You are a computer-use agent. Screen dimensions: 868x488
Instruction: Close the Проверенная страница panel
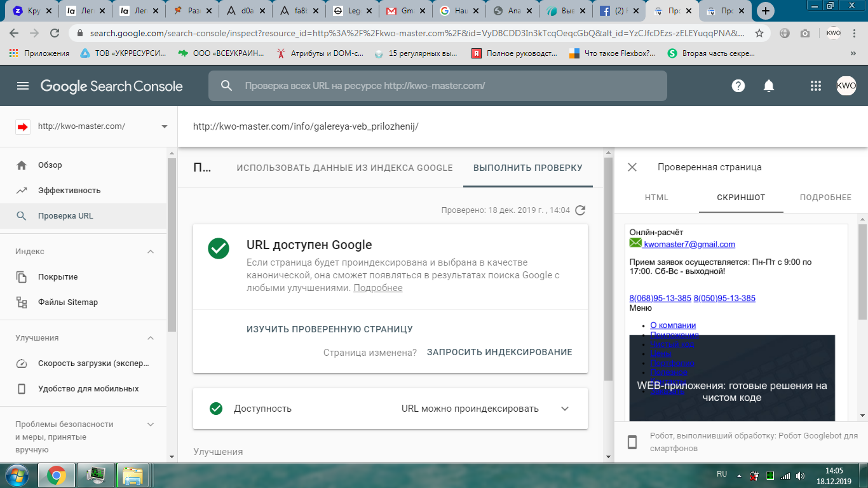632,167
